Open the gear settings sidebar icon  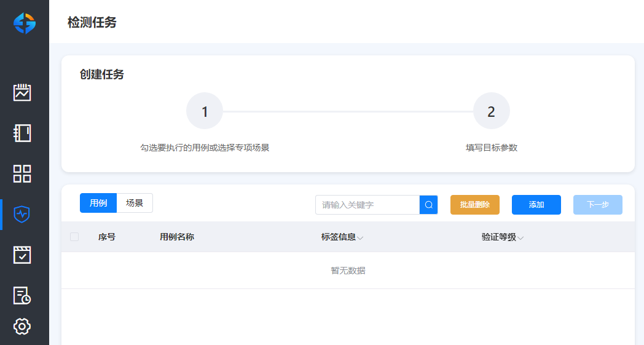[22, 327]
